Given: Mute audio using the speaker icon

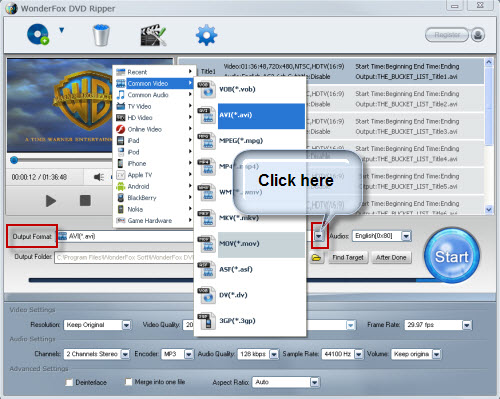Looking at the screenshot, I should tap(99, 177).
